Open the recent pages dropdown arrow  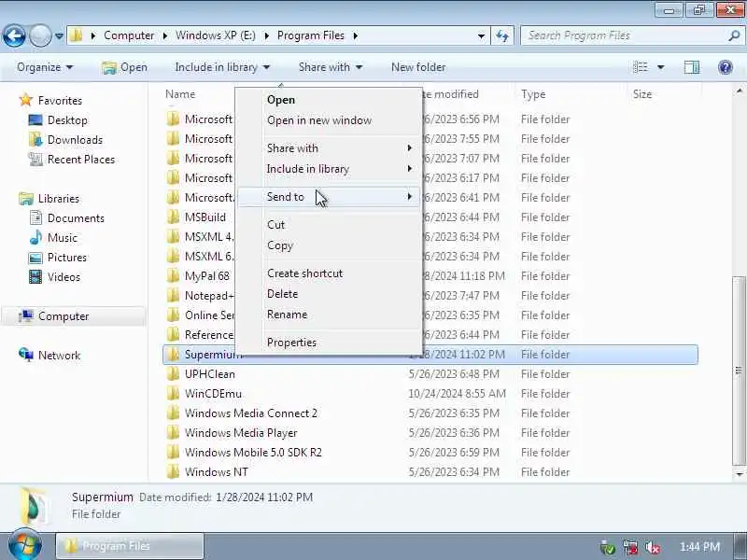pos(59,35)
